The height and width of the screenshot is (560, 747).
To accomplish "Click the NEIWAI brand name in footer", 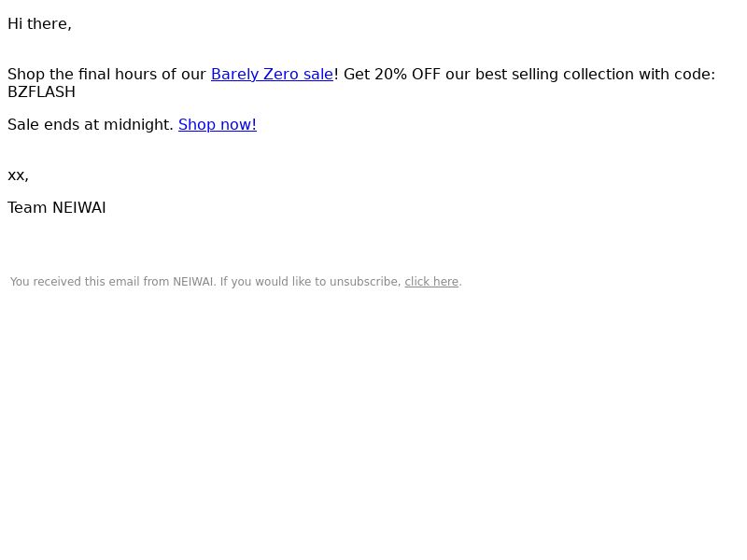I will (x=194, y=282).
